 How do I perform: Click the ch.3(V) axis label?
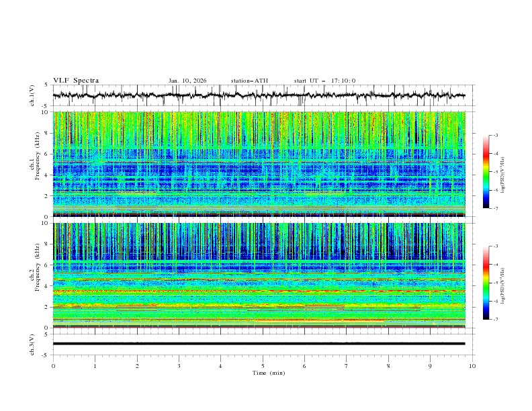[x=32, y=344]
